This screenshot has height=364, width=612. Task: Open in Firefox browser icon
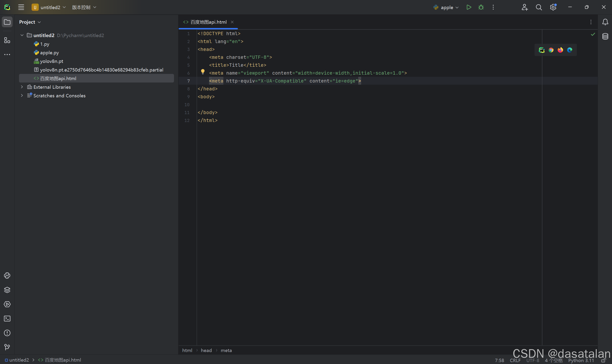[560, 50]
